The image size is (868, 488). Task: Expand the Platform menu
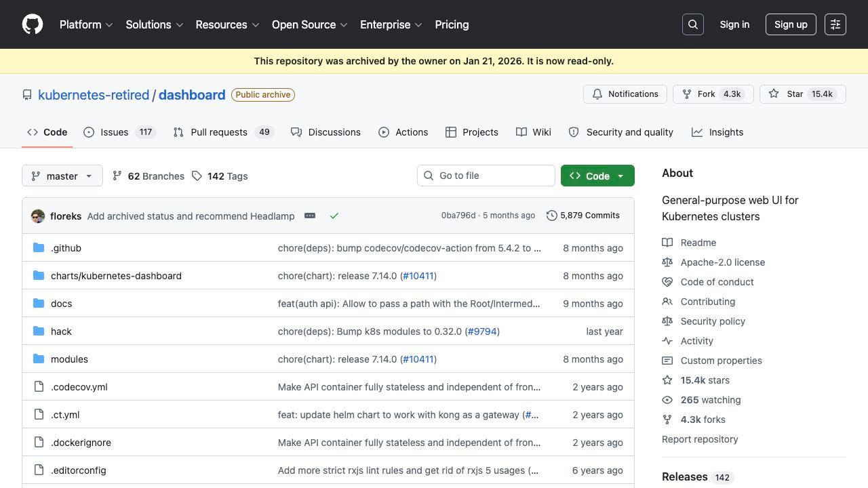point(86,24)
